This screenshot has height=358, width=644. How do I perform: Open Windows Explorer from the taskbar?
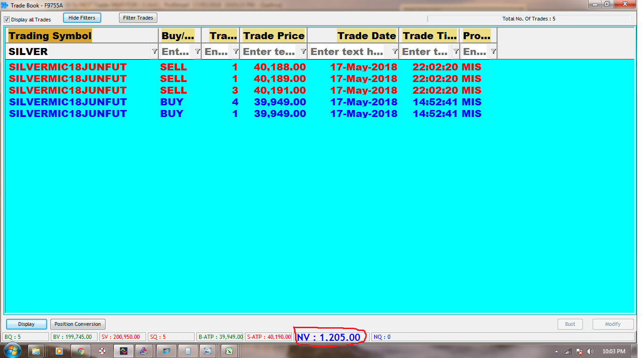36,351
